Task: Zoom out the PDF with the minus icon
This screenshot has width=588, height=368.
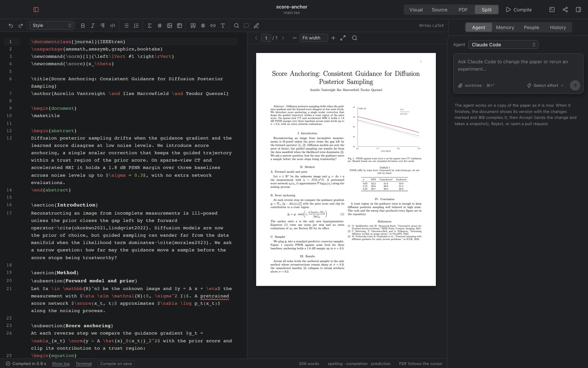Action: 294,38
